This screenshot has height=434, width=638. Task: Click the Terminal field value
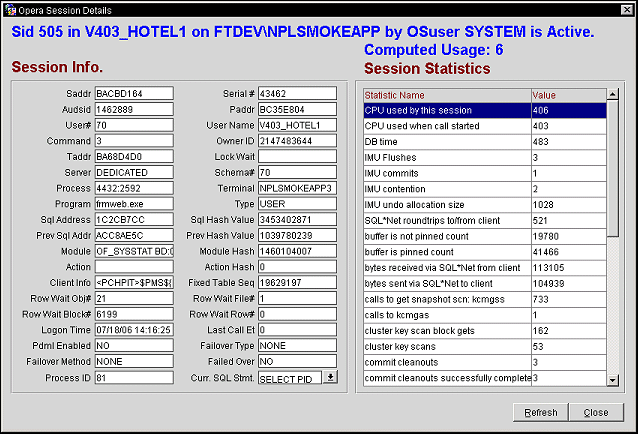click(x=297, y=189)
